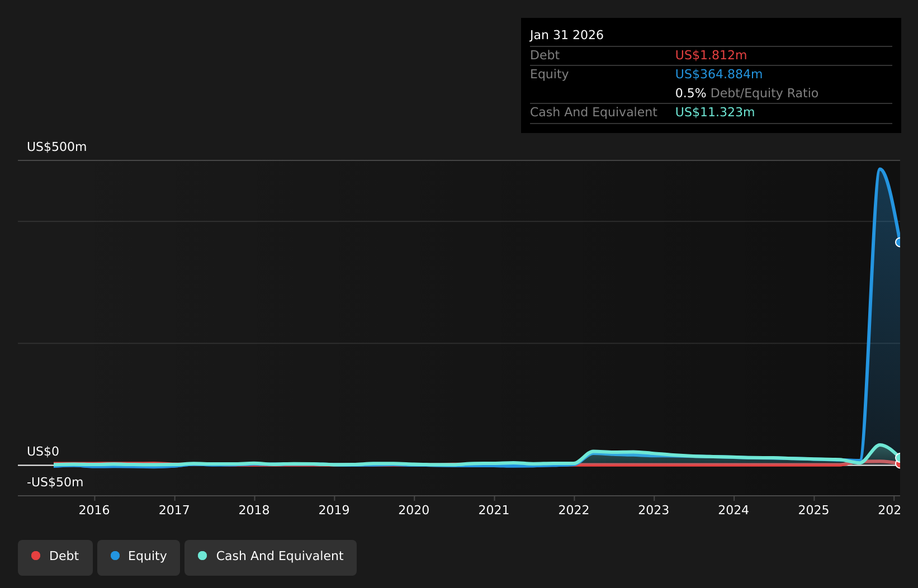Click the 0.5% Debt/Equity Ratio text
918x588 pixels.
point(747,93)
